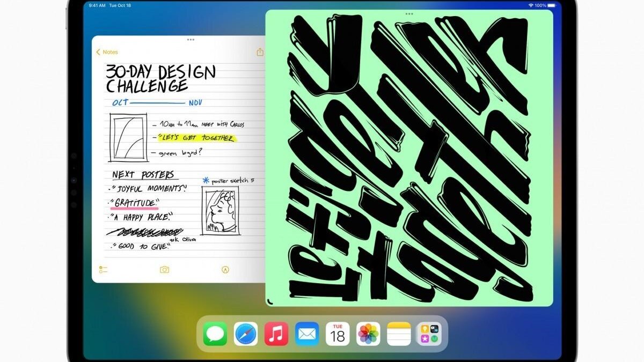Click the resize handle on the poster window corner

coord(270,302)
